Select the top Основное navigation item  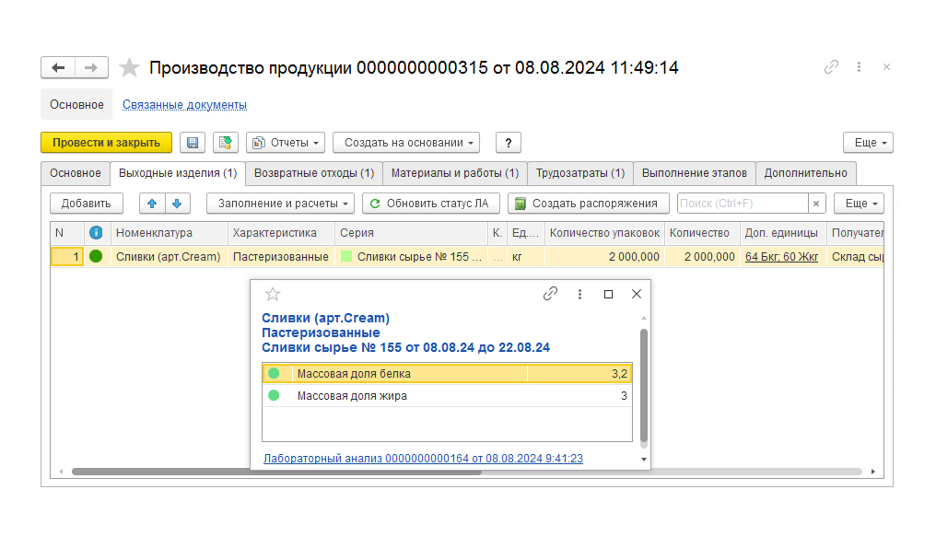click(76, 104)
